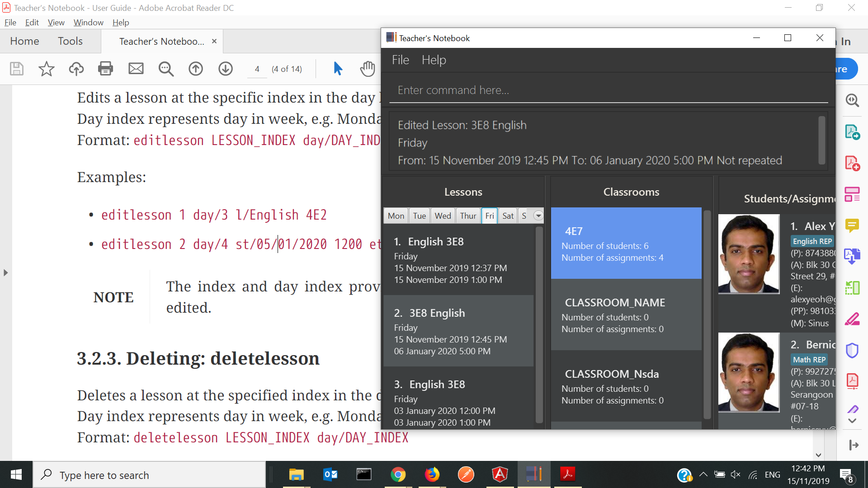Viewport: 868px width, 488px height.
Task: Switch to the Wed lessons tab
Action: [x=443, y=216]
